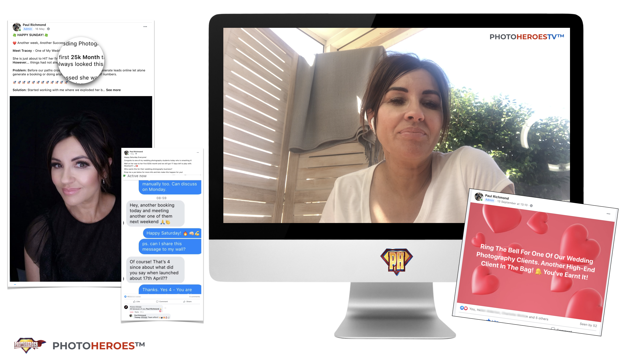This screenshot has width=644, height=363.
Task: Click the "Drop me a yes below" line
Action: pos(153,172)
